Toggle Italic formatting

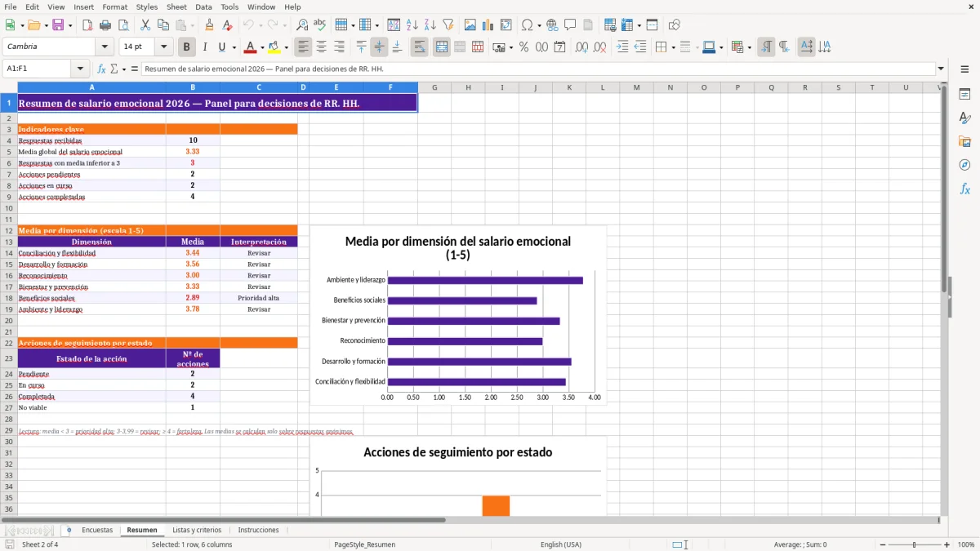(x=205, y=47)
